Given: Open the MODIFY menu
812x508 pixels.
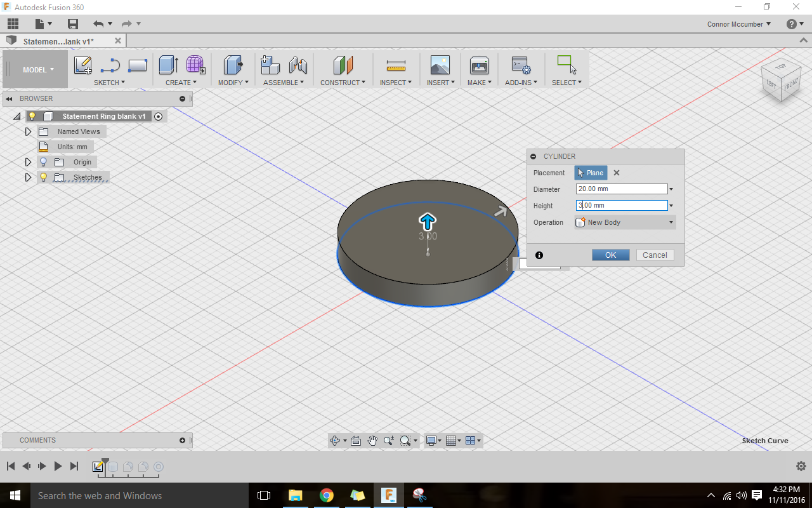Looking at the screenshot, I should click(x=233, y=83).
